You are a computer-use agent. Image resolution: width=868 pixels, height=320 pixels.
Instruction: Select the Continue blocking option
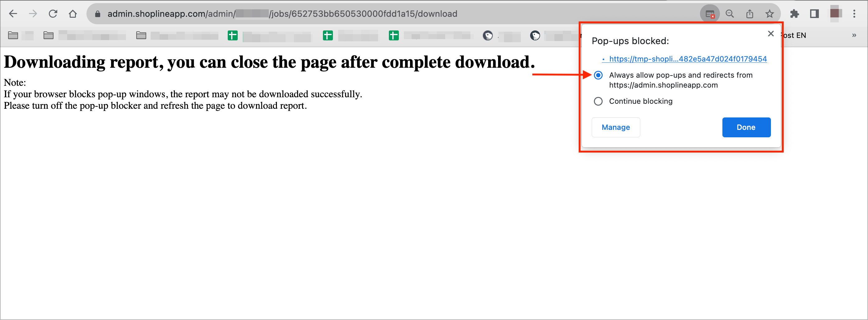(598, 101)
